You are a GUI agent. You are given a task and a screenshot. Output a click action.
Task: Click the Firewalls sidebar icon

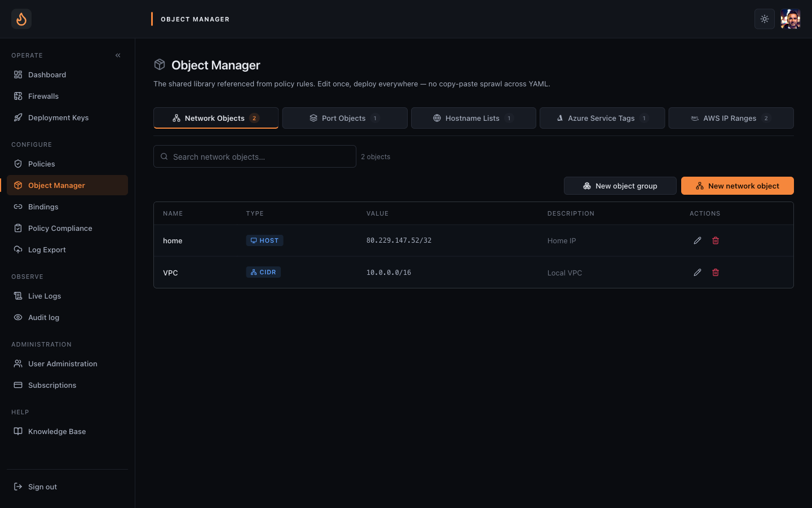tap(18, 96)
